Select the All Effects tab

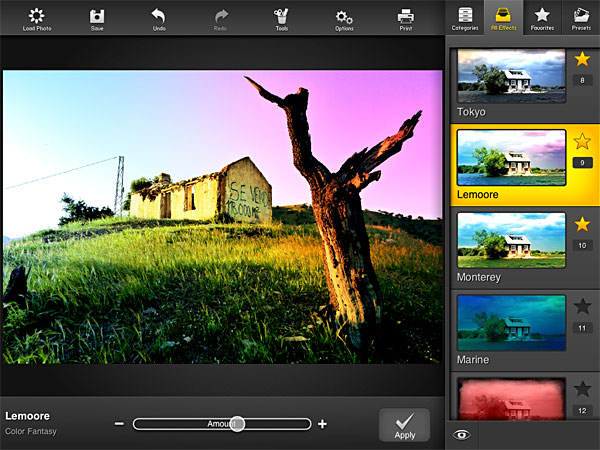click(x=504, y=18)
